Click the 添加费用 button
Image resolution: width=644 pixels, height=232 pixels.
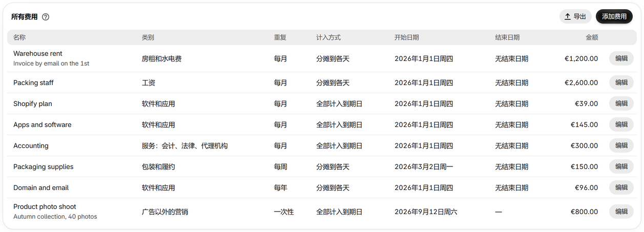[x=614, y=17]
